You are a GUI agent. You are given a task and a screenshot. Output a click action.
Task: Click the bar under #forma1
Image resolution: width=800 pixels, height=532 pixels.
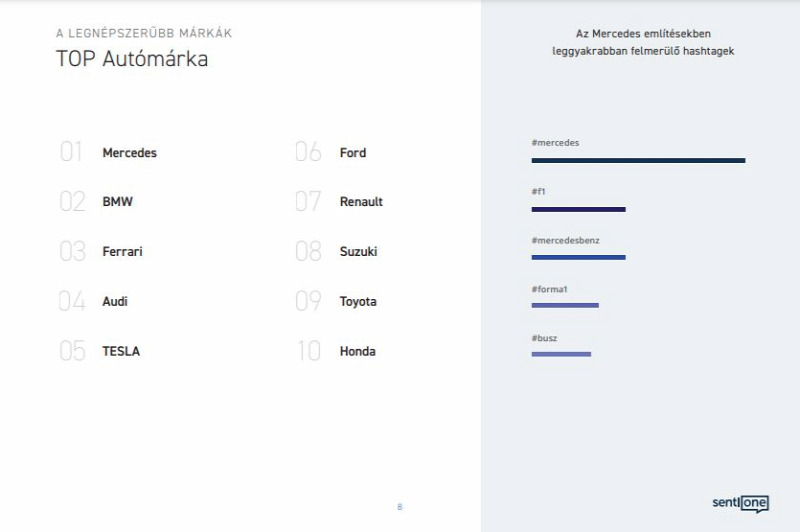tap(565, 306)
